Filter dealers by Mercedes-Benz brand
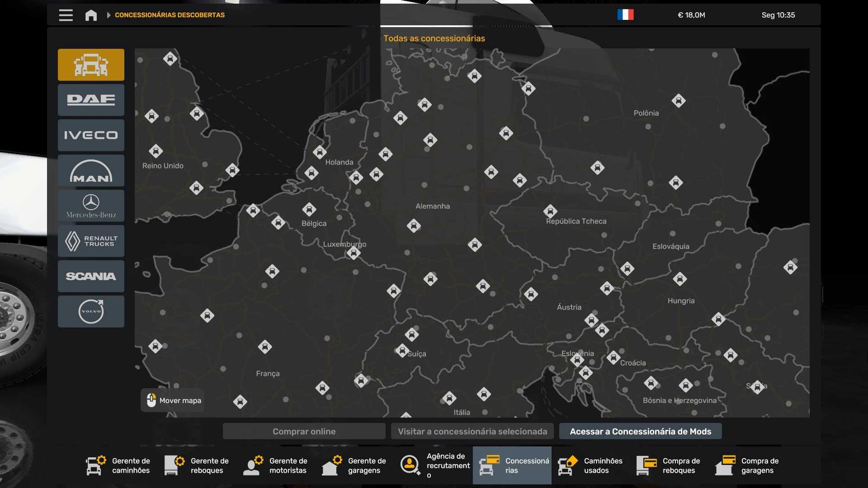The width and height of the screenshot is (868, 488). coord(91,206)
